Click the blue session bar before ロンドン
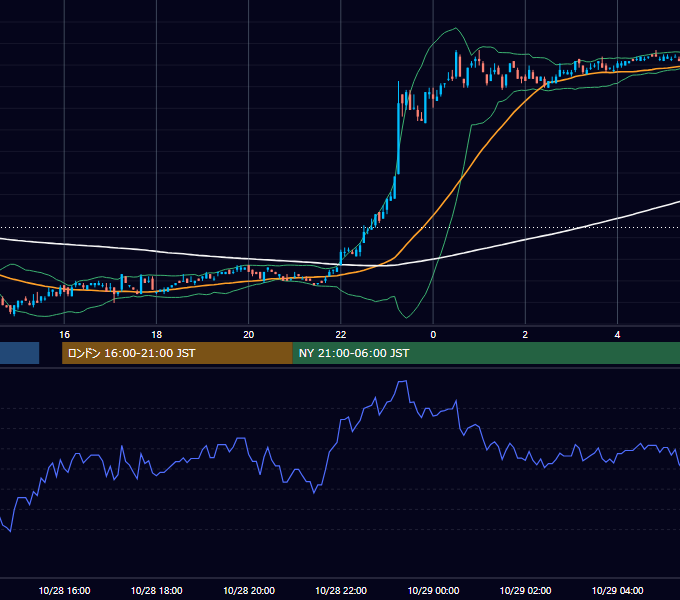The image size is (680, 600). (x=20, y=353)
